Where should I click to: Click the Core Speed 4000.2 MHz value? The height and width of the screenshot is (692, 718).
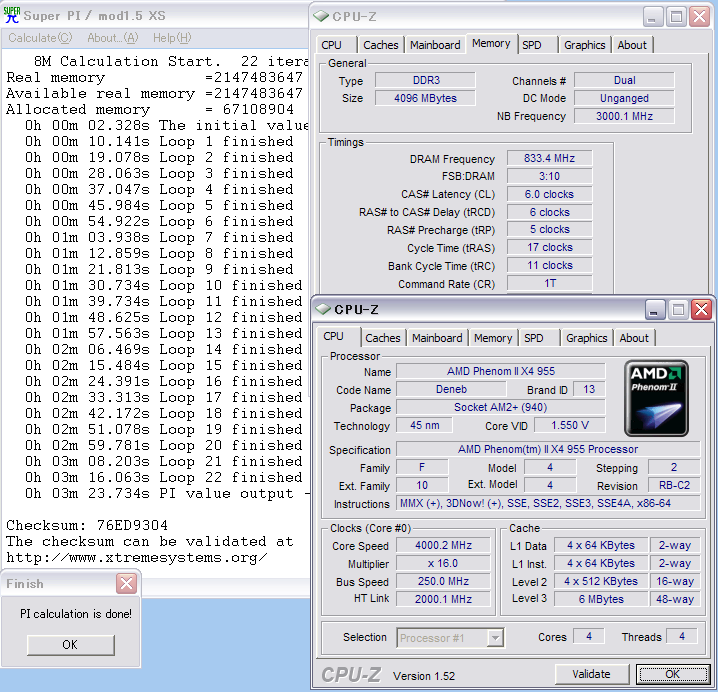(x=443, y=545)
